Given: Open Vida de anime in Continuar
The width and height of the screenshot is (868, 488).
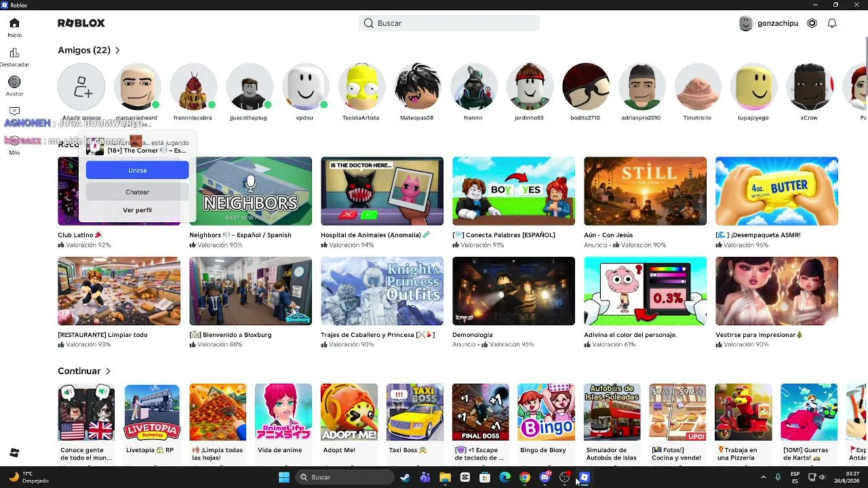Looking at the screenshot, I should (283, 412).
